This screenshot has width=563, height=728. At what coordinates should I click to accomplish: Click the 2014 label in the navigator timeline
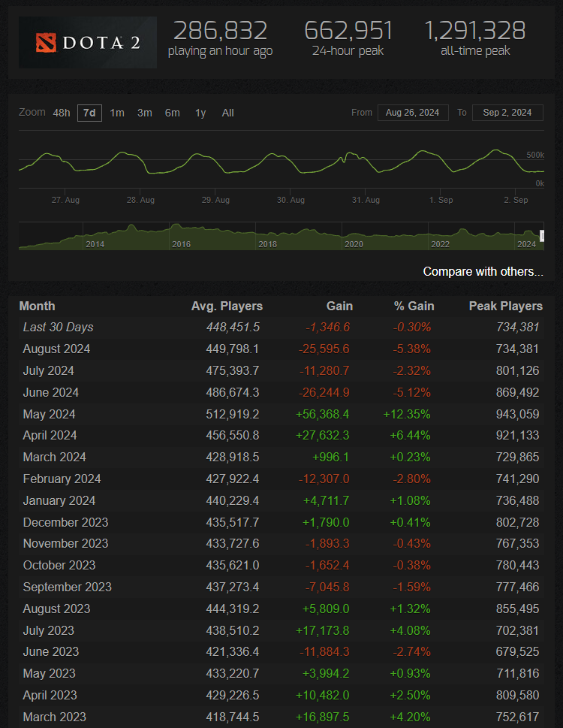95,243
